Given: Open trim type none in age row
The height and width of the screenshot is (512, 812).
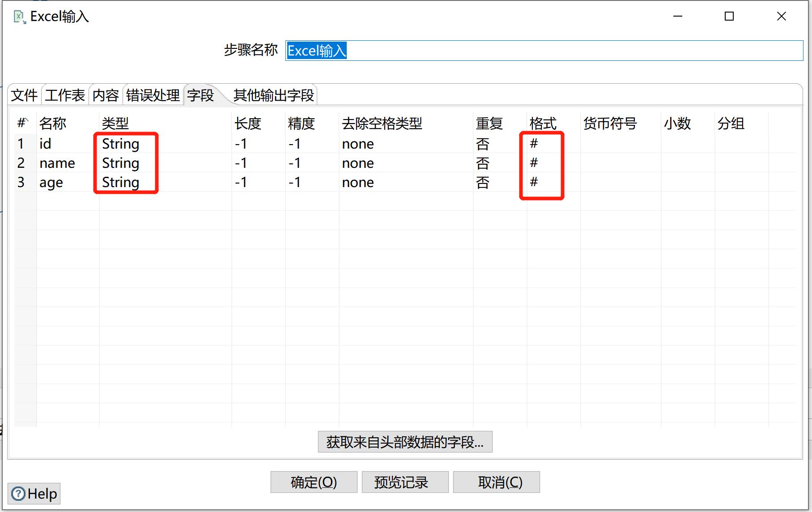Looking at the screenshot, I should tap(406, 182).
